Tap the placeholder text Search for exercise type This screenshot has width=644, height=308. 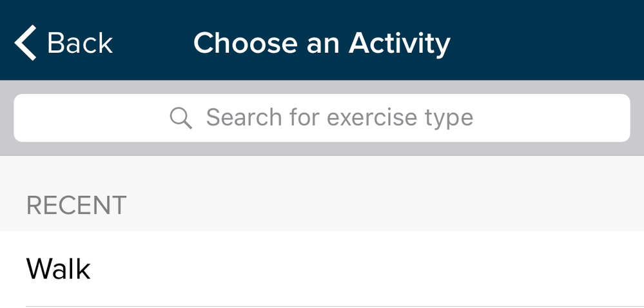[x=340, y=119]
